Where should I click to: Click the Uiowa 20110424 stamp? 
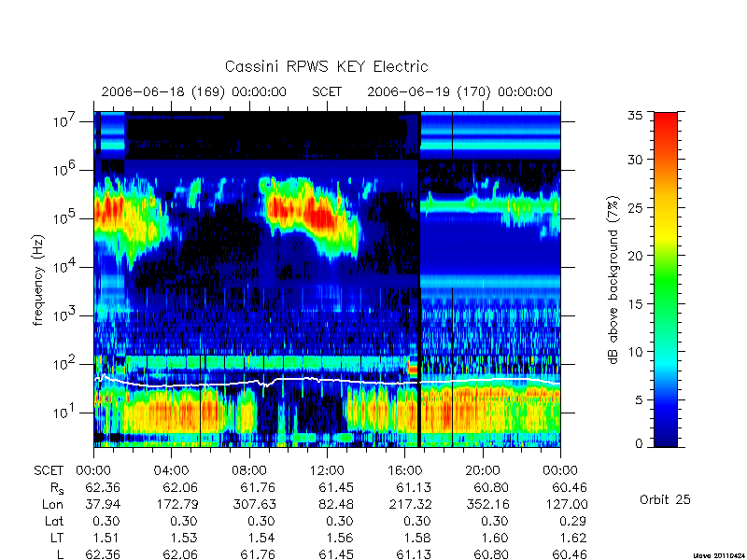(719, 555)
